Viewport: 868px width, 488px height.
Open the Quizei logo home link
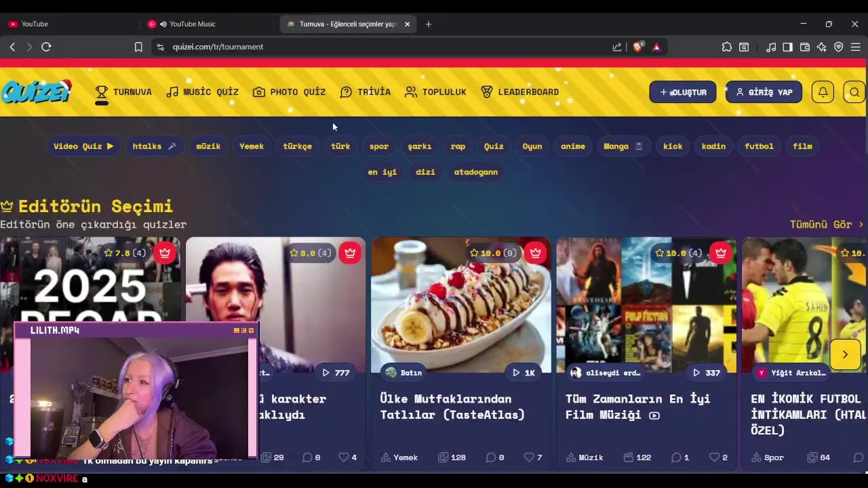(x=36, y=91)
